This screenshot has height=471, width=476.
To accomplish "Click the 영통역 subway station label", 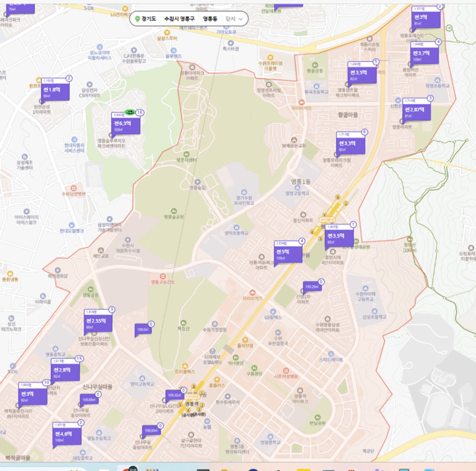I will point(191,403).
